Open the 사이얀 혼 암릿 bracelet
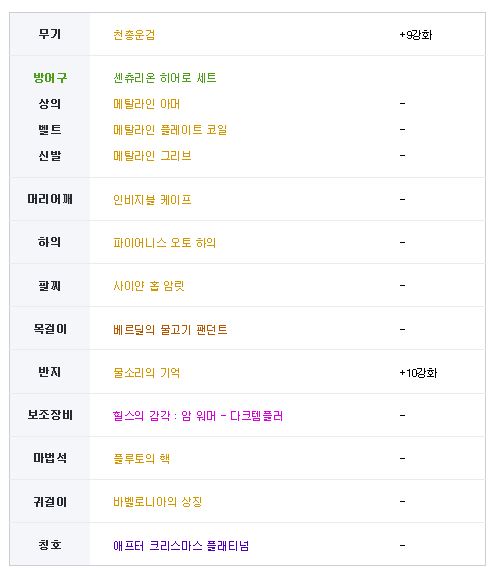502x581 pixels. click(149, 286)
